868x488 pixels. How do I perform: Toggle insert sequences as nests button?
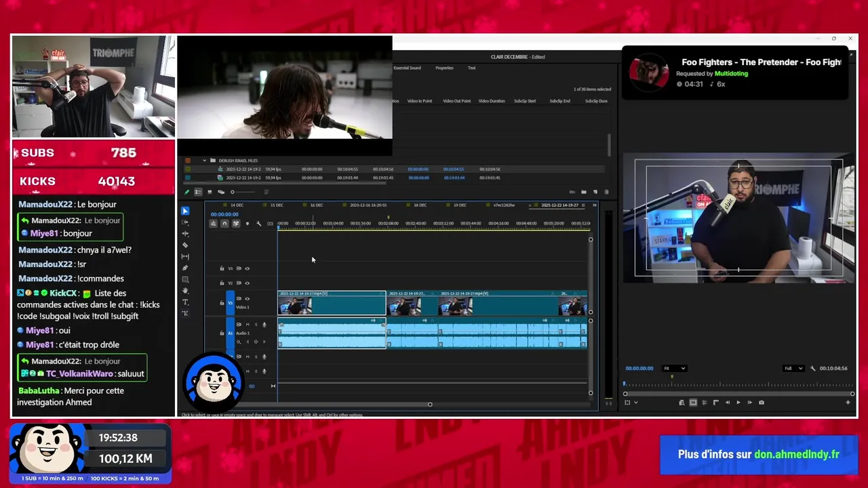click(x=213, y=224)
